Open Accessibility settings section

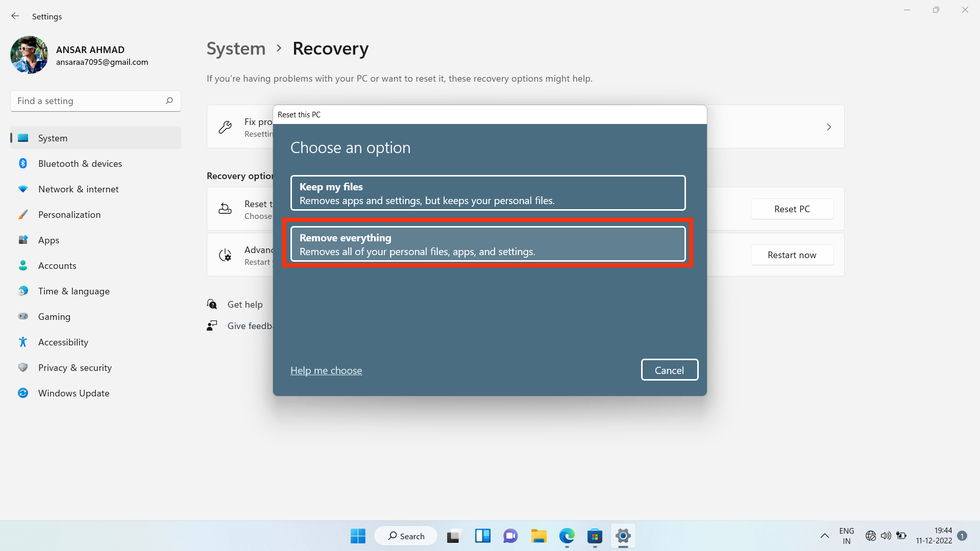click(x=63, y=342)
